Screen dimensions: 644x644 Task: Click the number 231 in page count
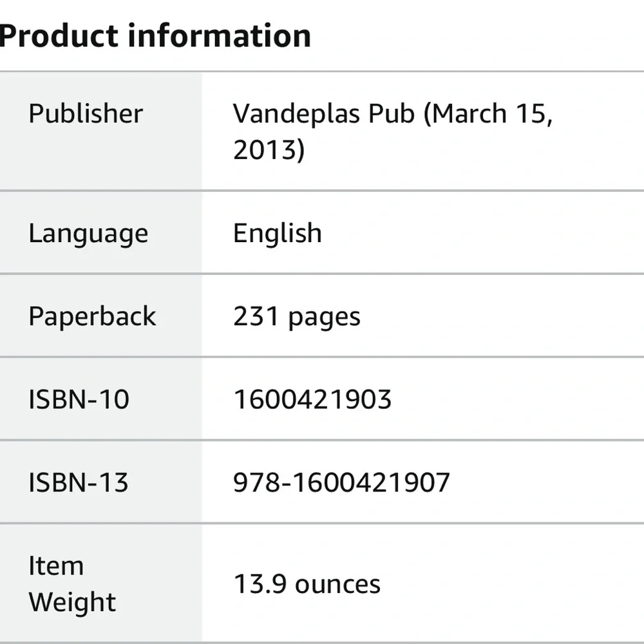click(x=256, y=316)
